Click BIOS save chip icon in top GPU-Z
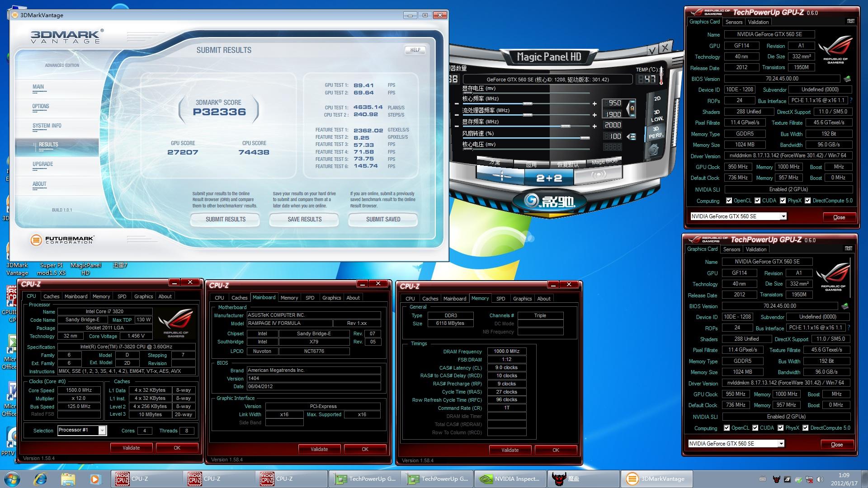 click(846, 79)
